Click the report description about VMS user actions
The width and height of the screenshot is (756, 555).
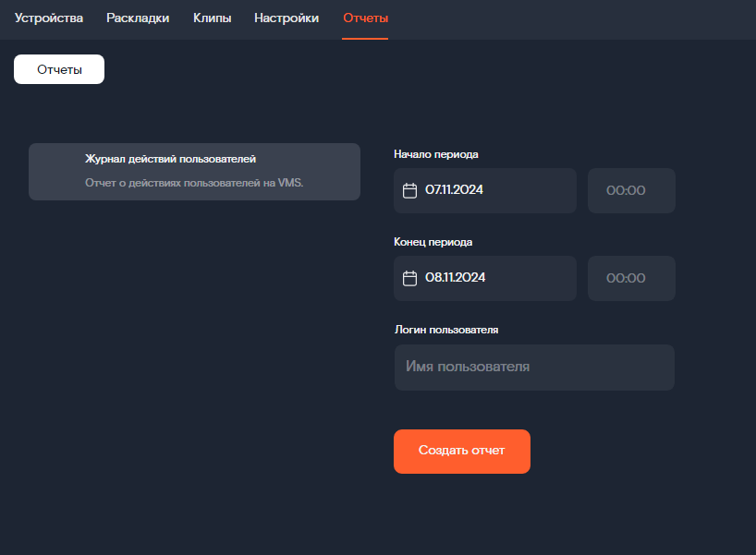pos(194,183)
